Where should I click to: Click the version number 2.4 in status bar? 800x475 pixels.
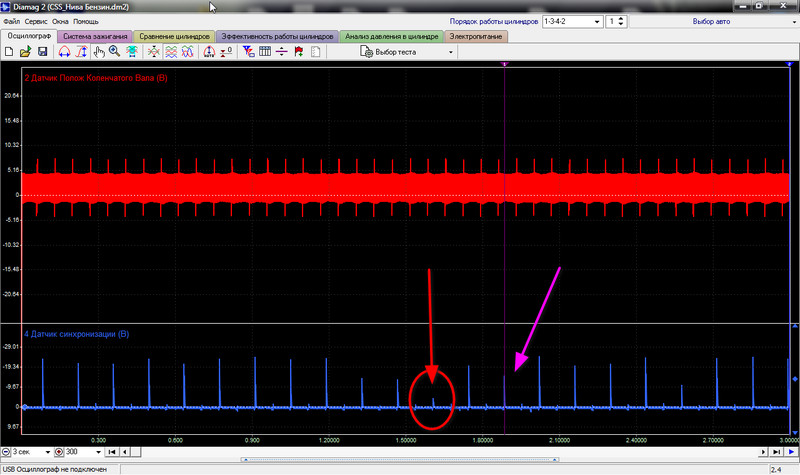[776, 470]
